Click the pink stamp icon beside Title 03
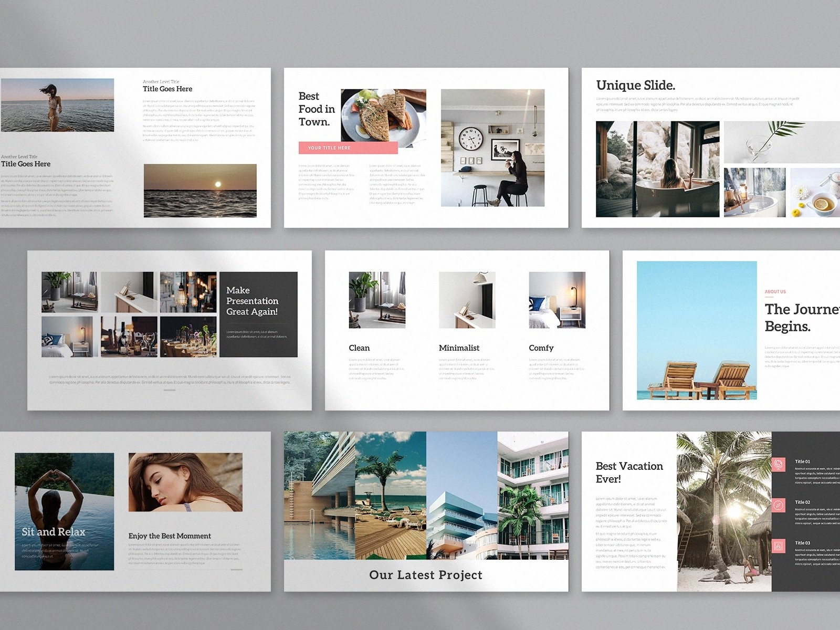 [778, 545]
